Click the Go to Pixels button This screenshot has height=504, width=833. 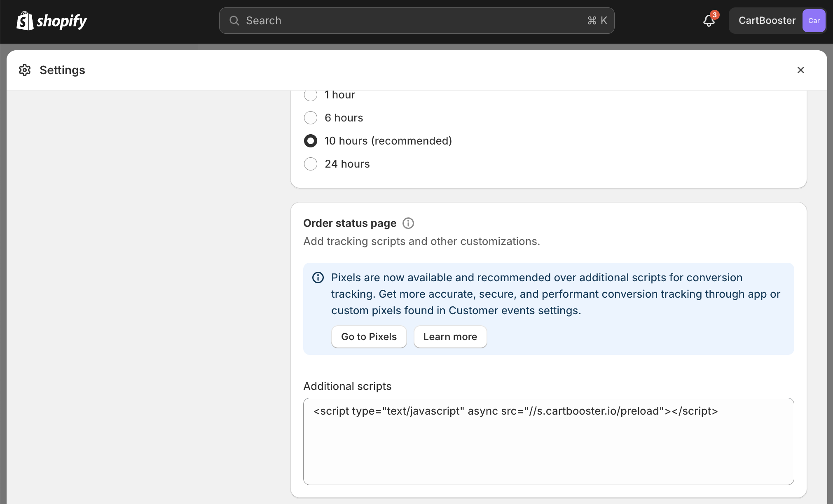click(x=368, y=336)
